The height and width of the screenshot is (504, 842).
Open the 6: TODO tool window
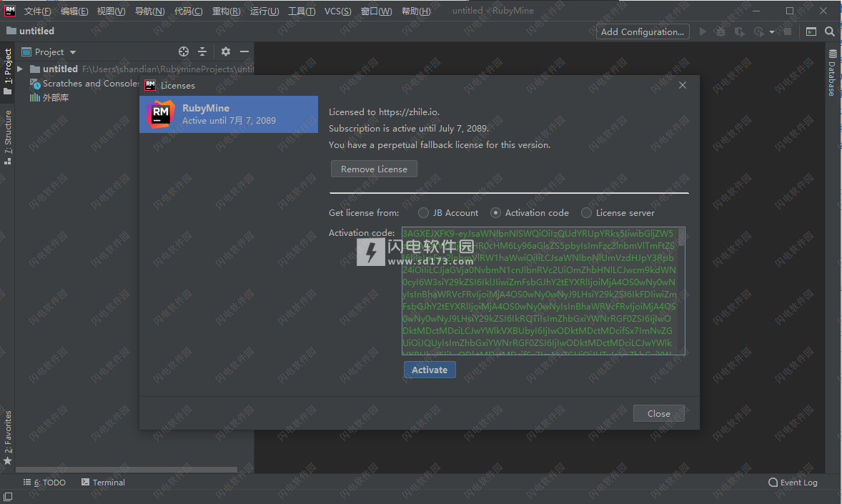[44, 483]
